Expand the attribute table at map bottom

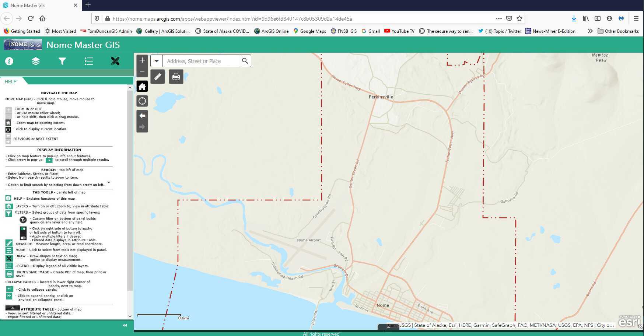coord(388,327)
